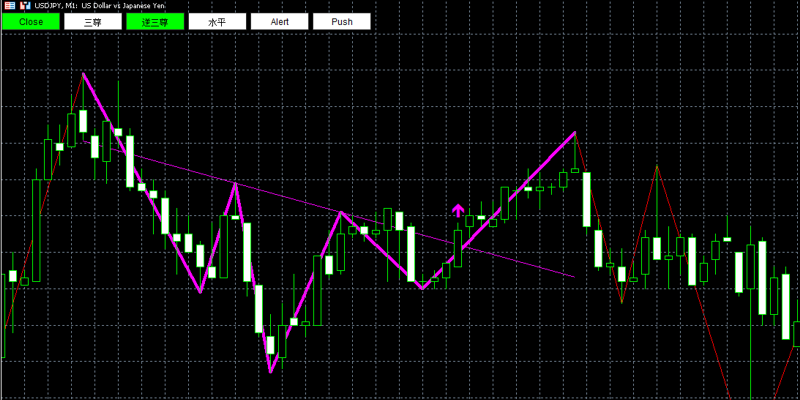Enable the Push notification button
800x400 pixels.
pos(342,21)
